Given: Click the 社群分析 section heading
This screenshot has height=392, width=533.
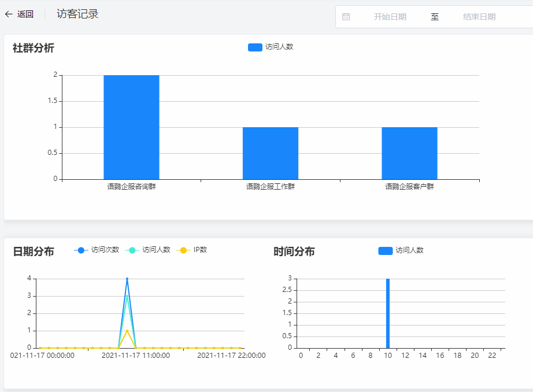Looking at the screenshot, I should pyautogui.click(x=34, y=48).
